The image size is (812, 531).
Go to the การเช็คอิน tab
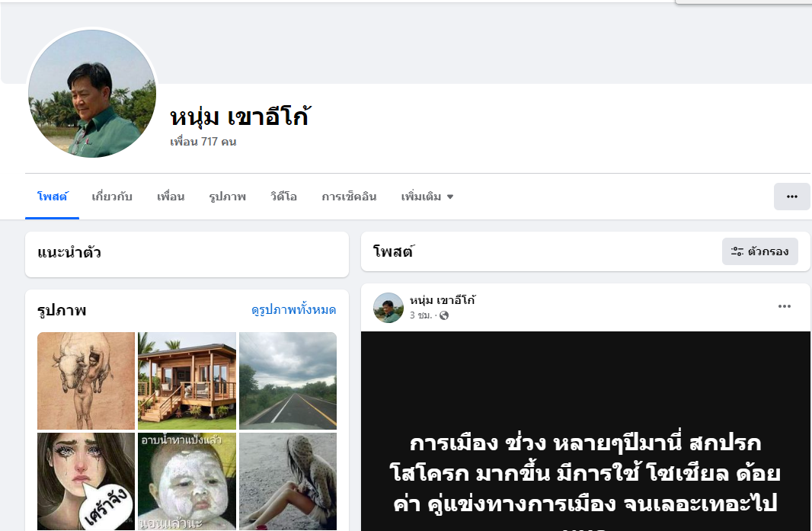(349, 197)
